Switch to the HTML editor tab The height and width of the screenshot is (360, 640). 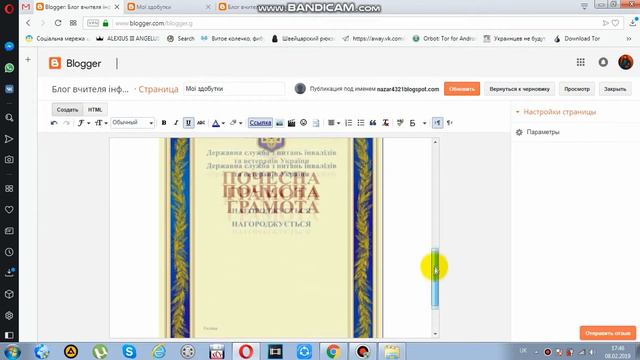(x=95, y=110)
